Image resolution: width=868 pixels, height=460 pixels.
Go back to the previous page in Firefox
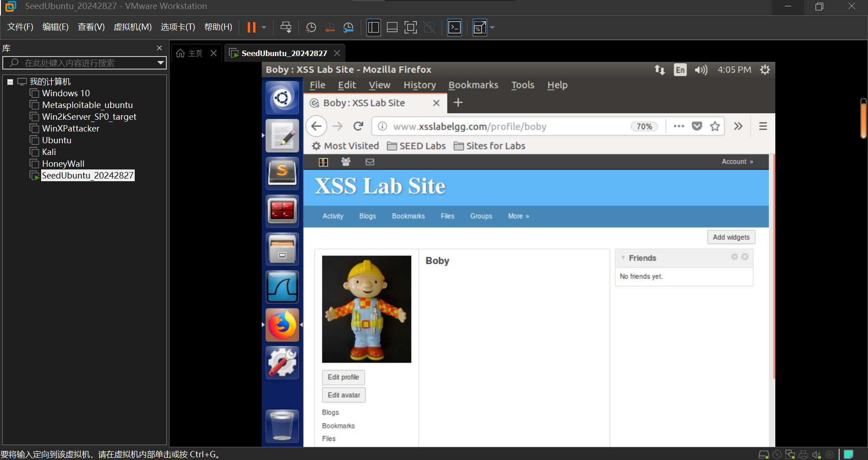(316, 126)
